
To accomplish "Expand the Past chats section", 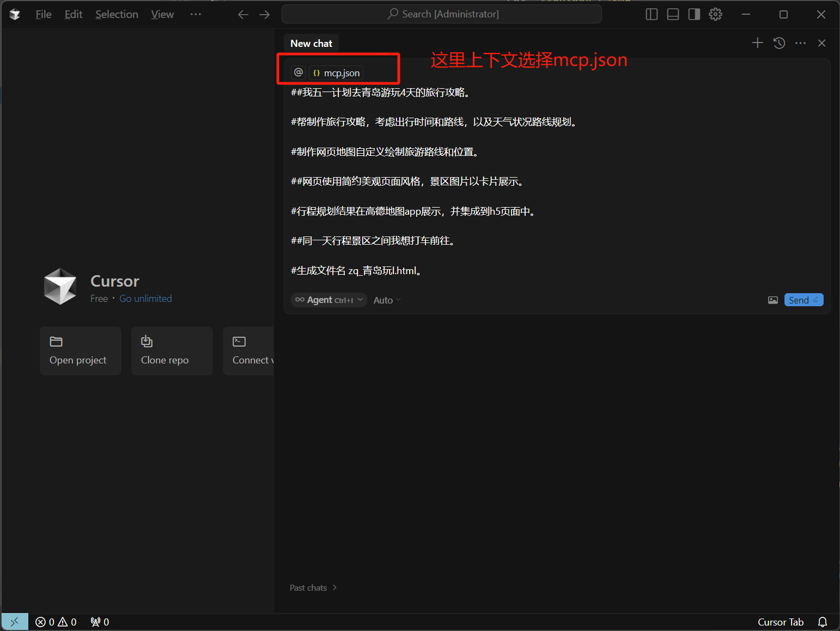I will (313, 587).
